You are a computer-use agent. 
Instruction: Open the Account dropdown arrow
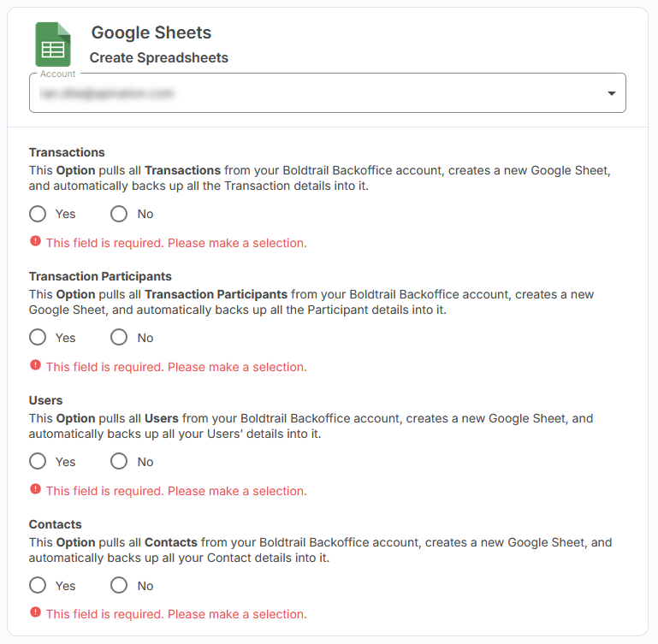pos(612,93)
